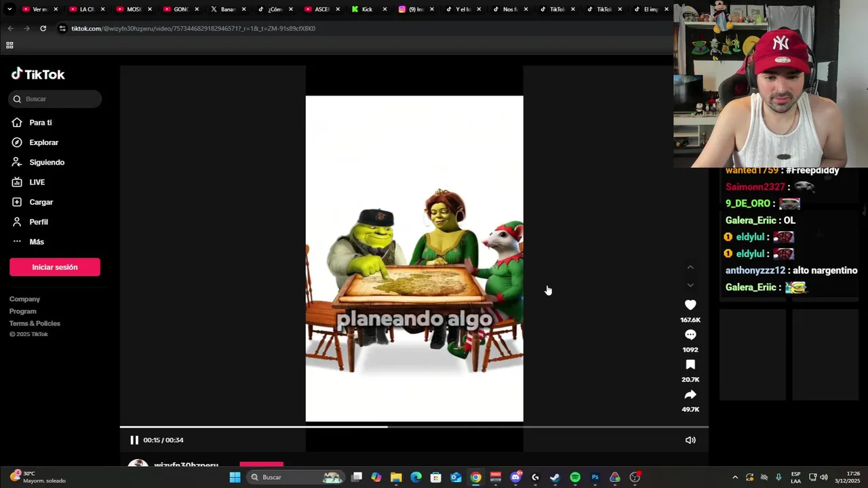Open Discord from taskbar
Viewport: 868px width, 488px height.
pyautogui.click(x=515, y=477)
